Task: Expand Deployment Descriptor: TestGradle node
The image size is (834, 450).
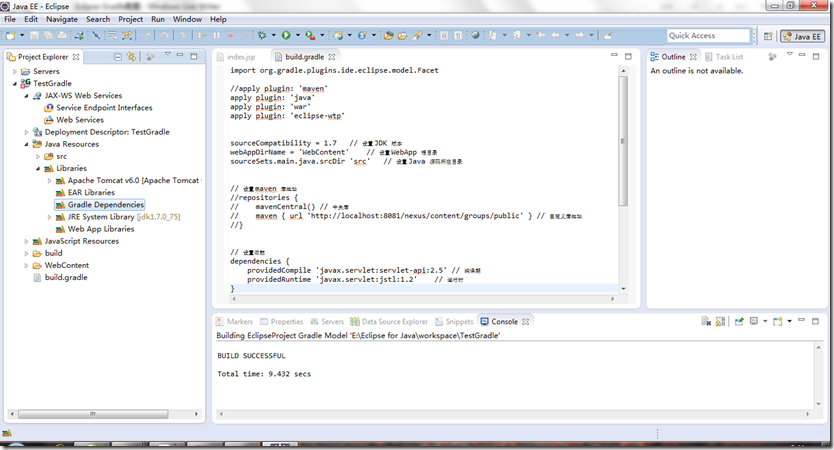Action: click(27, 132)
